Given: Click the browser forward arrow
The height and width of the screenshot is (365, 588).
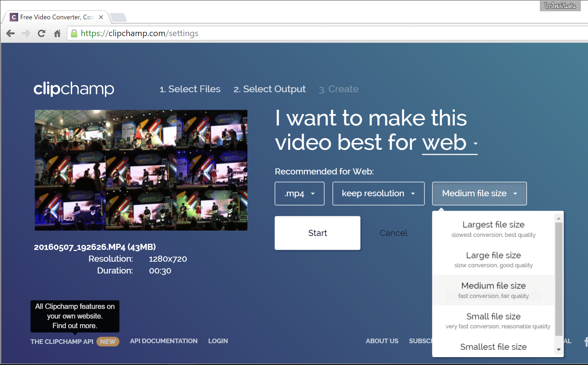Looking at the screenshot, I should click(x=26, y=34).
